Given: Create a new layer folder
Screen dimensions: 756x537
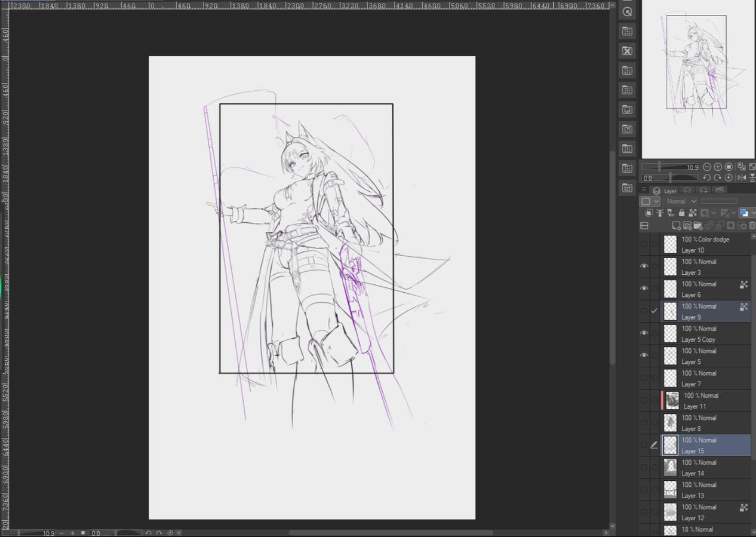Looking at the screenshot, I should [697, 225].
